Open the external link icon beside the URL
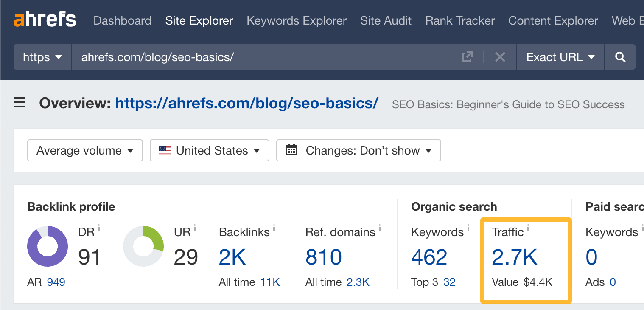The width and height of the screenshot is (644, 310). point(467,57)
